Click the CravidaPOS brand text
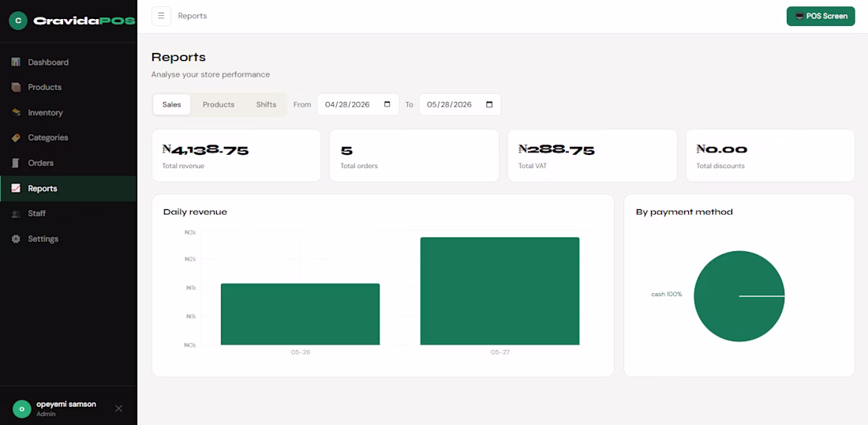The width and height of the screenshot is (868, 425). [x=84, y=21]
